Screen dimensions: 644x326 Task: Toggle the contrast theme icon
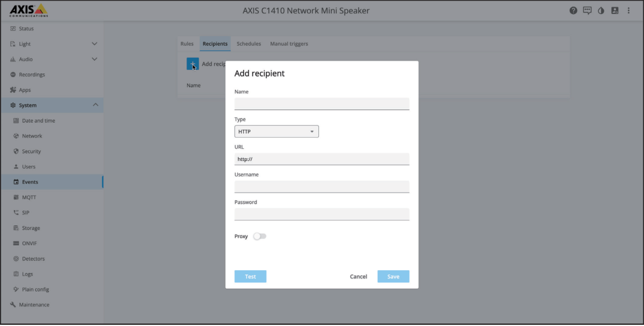(x=601, y=11)
